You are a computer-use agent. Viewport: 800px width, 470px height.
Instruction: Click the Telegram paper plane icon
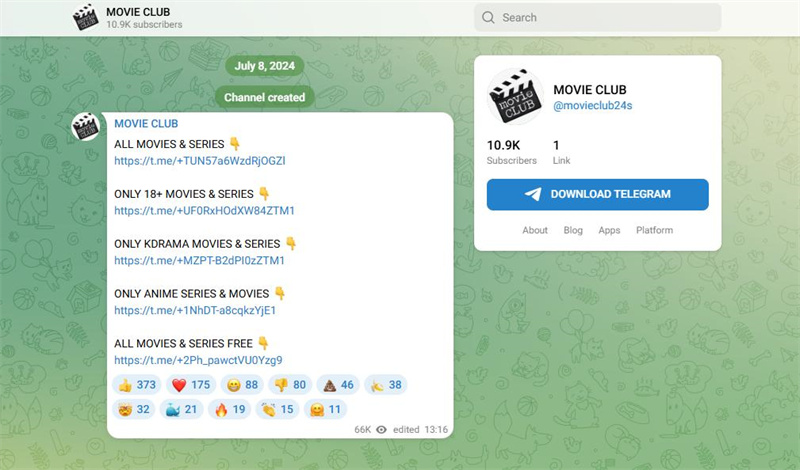[533, 194]
